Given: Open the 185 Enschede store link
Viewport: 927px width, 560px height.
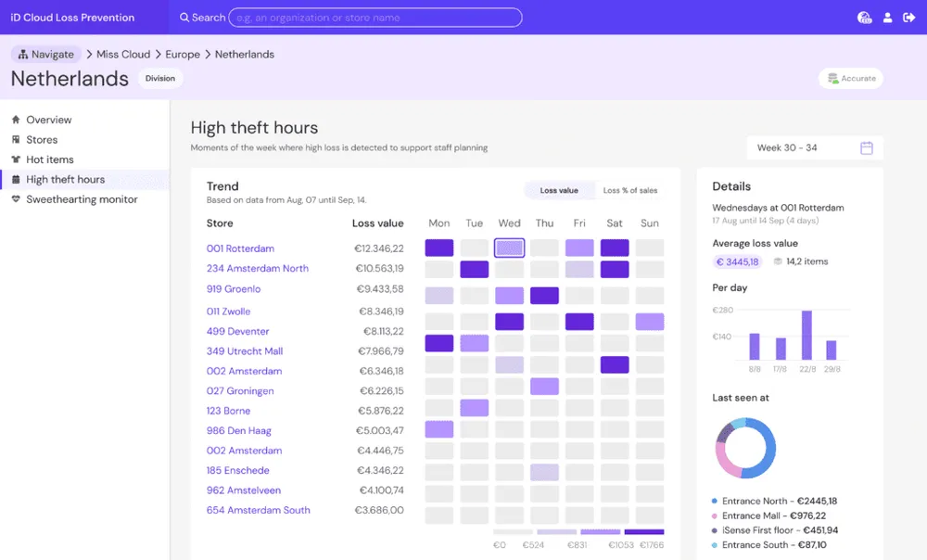Looking at the screenshot, I should pos(237,470).
